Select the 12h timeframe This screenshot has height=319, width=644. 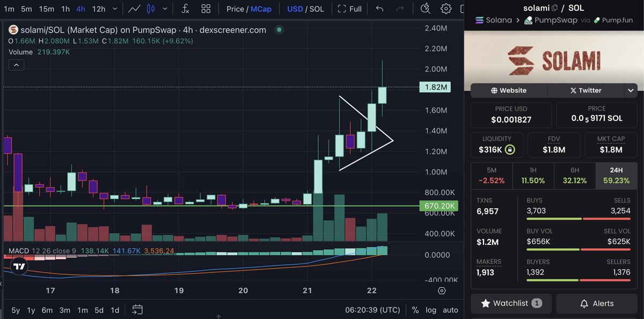click(99, 9)
